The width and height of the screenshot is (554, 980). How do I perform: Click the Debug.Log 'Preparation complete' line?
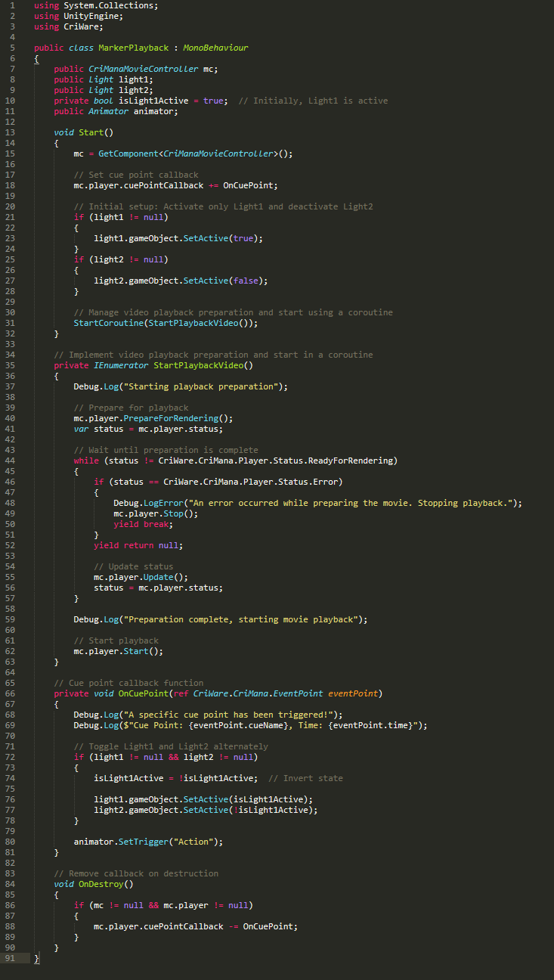[x=221, y=619]
